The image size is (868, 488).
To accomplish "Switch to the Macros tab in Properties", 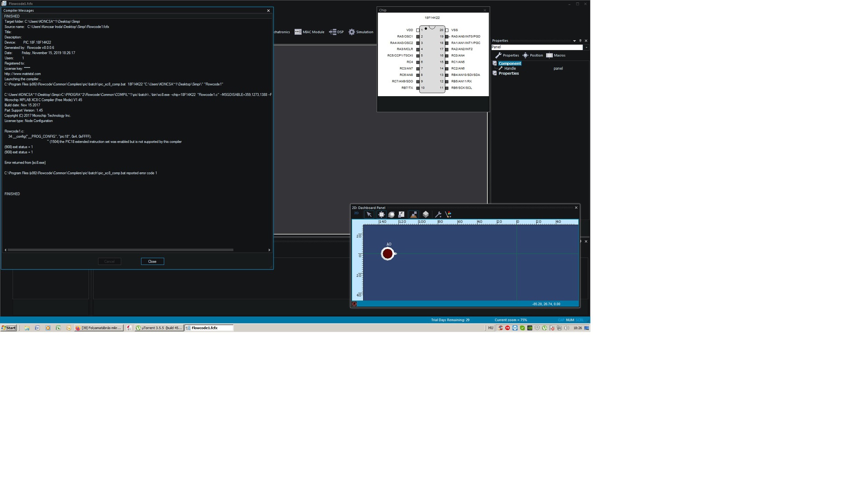I will tap(556, 56).
